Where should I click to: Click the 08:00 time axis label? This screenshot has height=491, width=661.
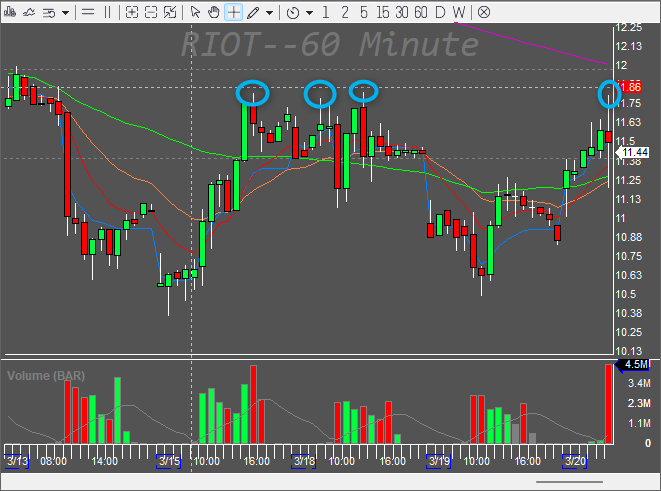54,461
